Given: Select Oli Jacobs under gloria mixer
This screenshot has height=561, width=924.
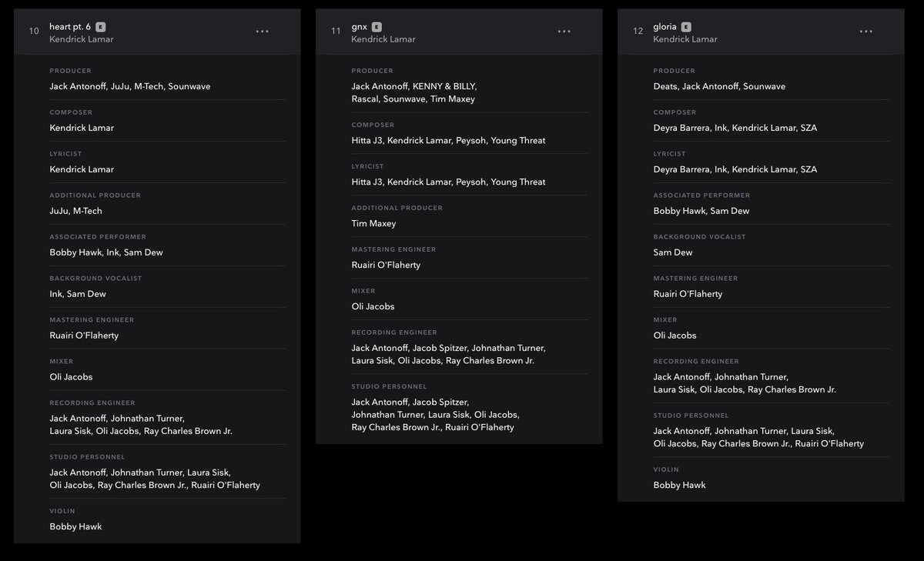Looking at the screenshot, I should point(675,336).
